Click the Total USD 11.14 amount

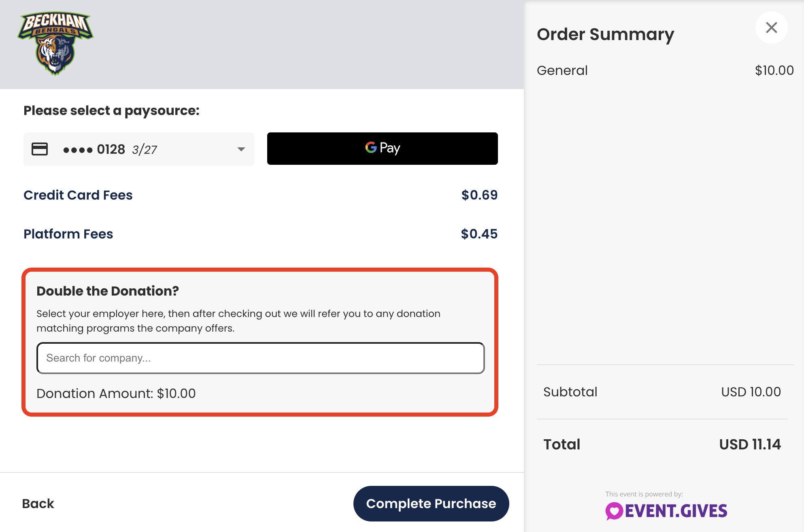750,444
